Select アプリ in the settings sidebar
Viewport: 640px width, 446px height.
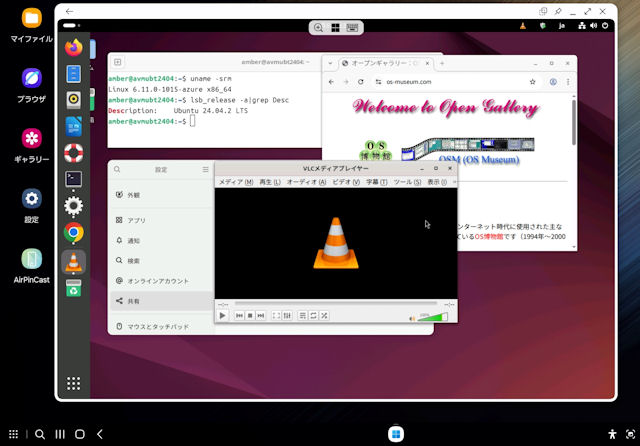162,220
